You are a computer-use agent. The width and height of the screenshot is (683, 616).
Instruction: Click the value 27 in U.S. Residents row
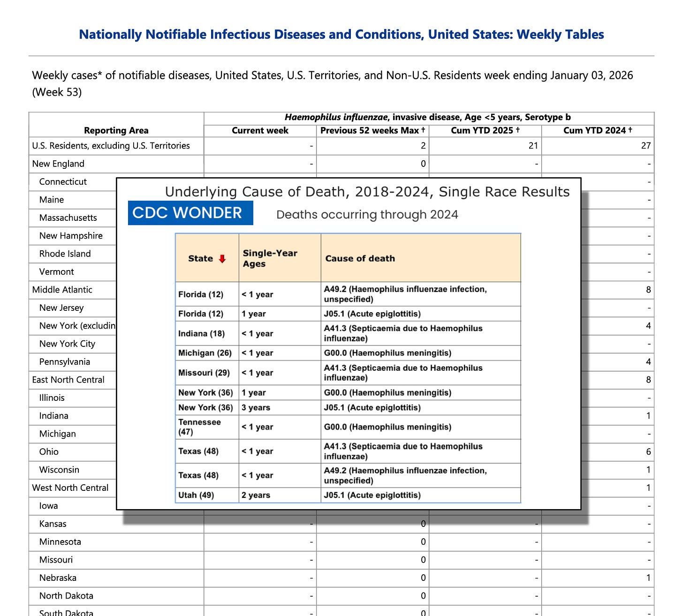click(646, 146)
